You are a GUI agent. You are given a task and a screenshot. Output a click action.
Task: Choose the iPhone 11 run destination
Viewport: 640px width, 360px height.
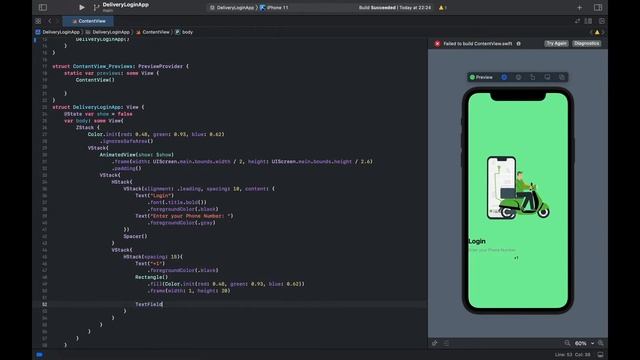tap(274, 7)
